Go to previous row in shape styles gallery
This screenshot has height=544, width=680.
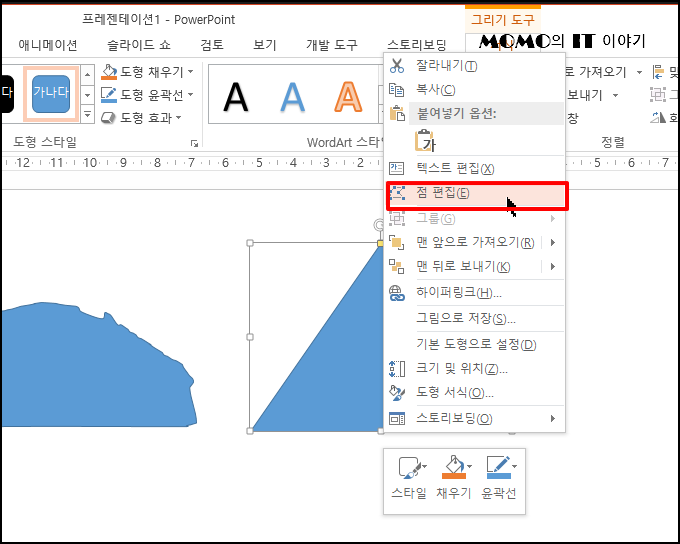coord(88,75)
